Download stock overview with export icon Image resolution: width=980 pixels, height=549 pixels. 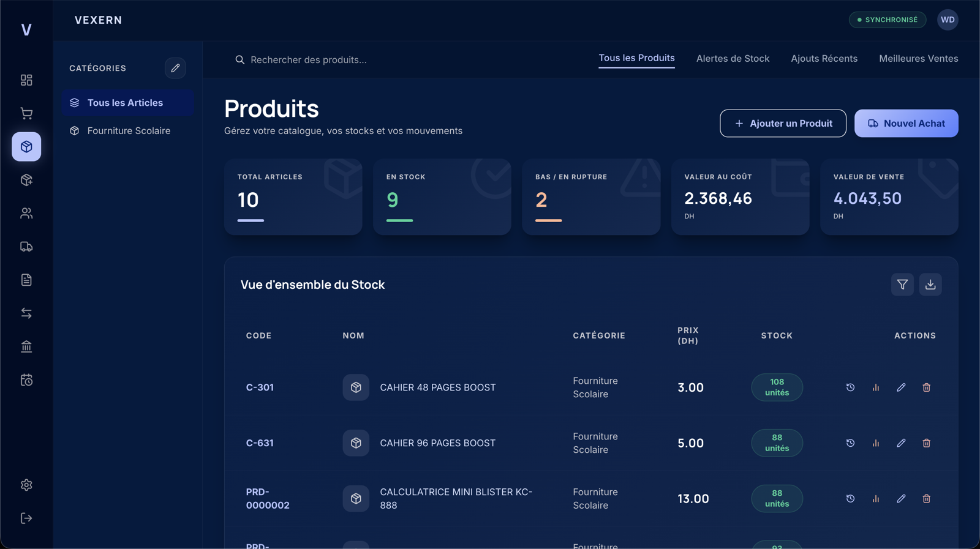[930, 285]
